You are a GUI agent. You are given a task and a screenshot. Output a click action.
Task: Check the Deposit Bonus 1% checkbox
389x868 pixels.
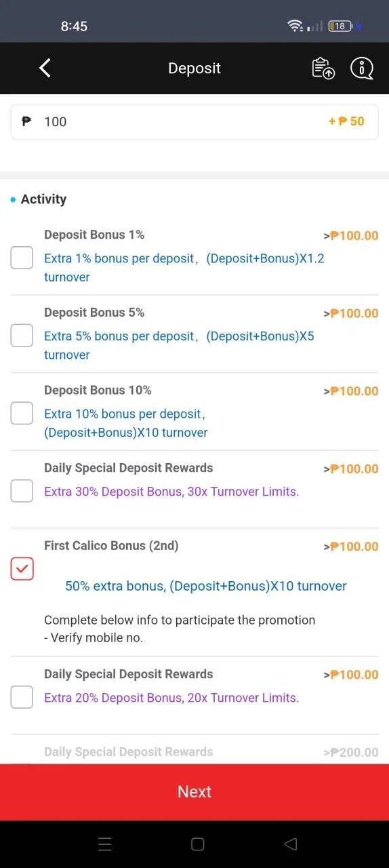(22, 258)
